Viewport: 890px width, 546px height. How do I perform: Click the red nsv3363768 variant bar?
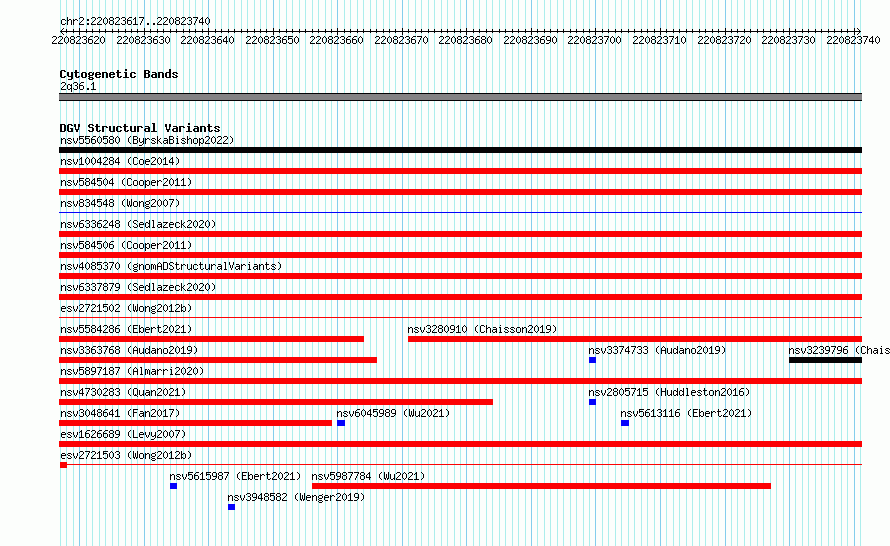[218, 360]
